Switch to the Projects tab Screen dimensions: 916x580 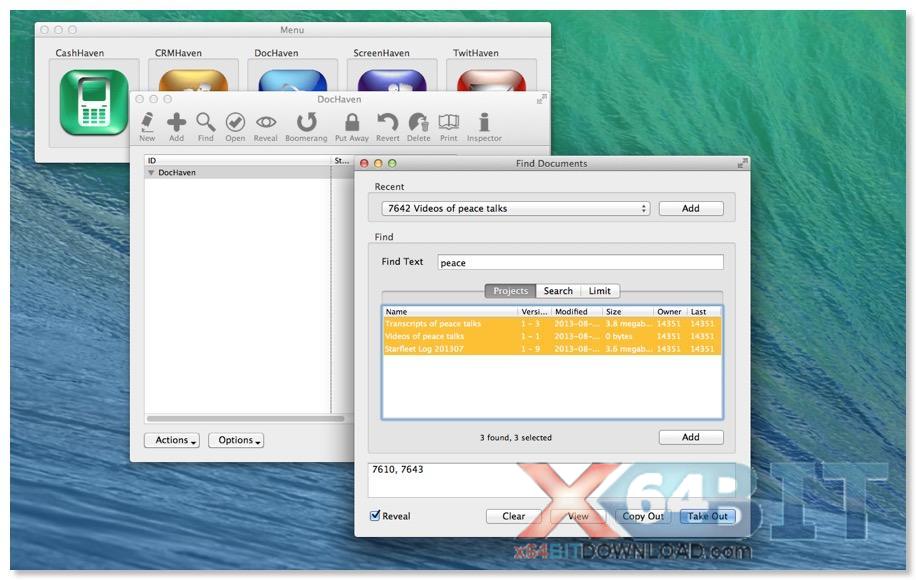[510, 291]
